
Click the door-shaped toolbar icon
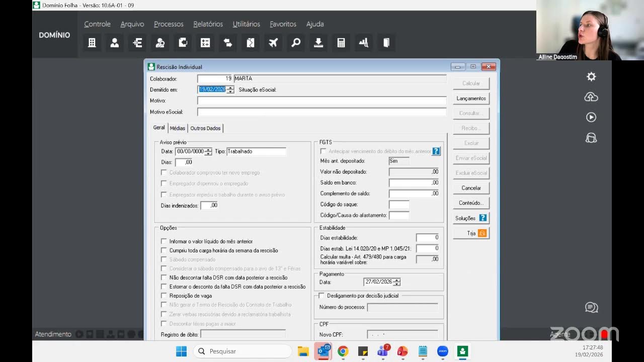tap(386, 43)
